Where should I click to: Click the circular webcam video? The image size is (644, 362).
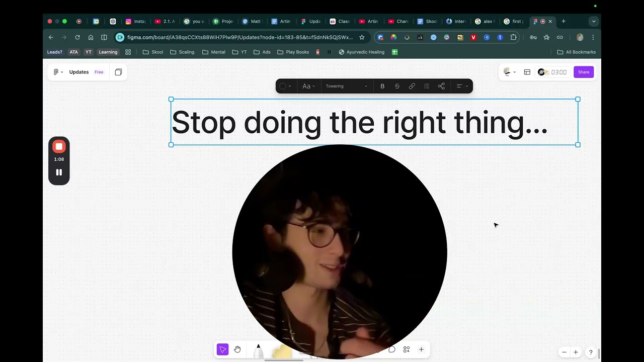pos(340,251)
